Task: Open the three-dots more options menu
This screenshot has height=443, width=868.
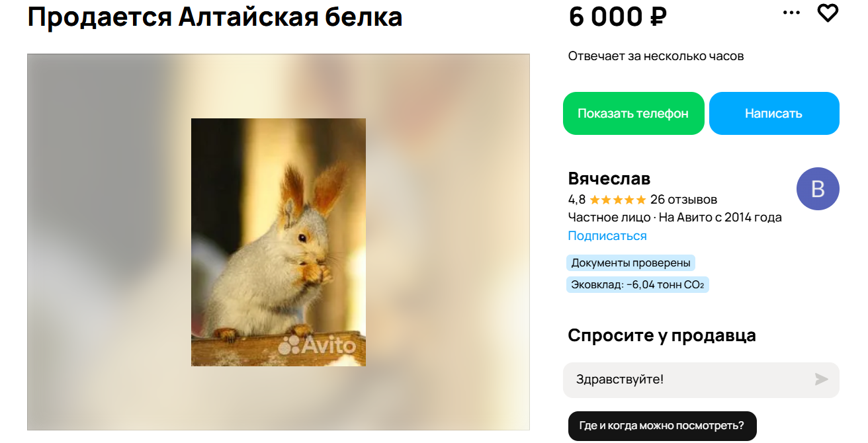Action: click(791, 13)
